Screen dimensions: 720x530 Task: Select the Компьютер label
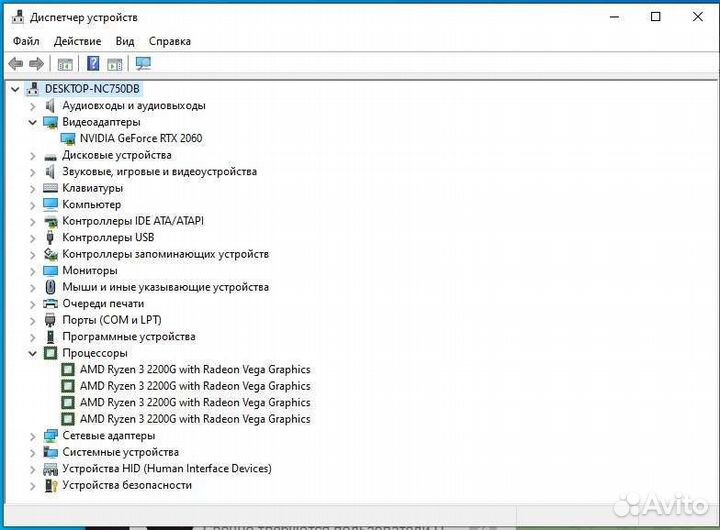pos(91,204)
